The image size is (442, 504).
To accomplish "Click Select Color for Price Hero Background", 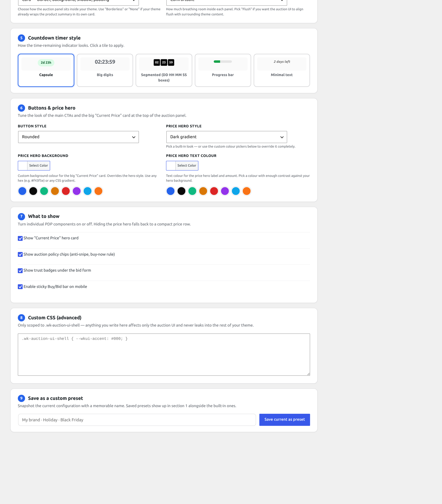I will click(34, 166).
